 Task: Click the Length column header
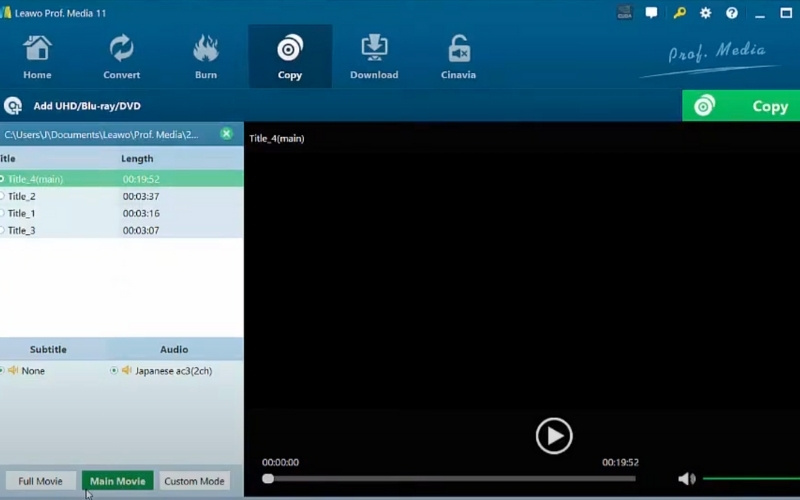point(137,159)
